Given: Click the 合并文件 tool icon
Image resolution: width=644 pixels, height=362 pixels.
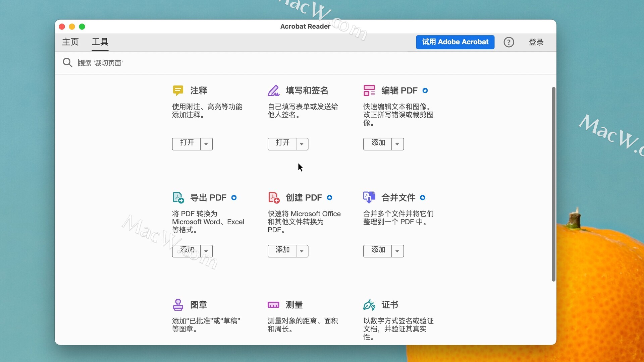Looking at the screenshot, I should [369, 197].
